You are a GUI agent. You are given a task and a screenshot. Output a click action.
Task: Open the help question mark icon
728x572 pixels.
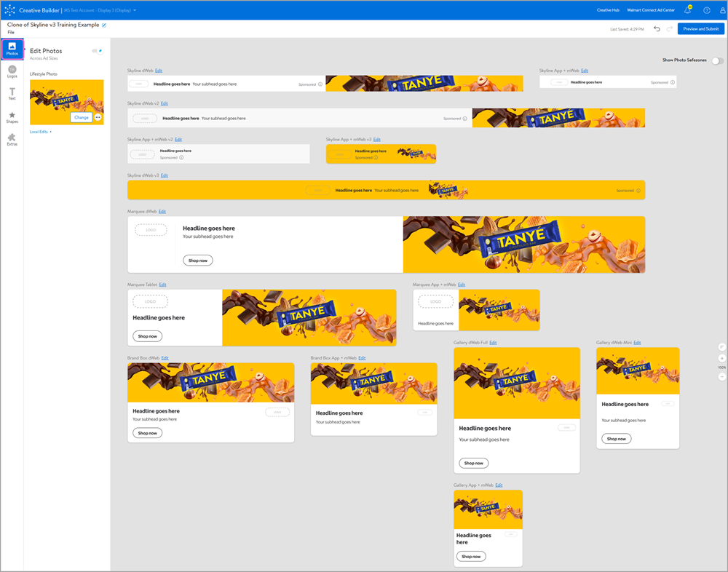pyautogui.click(x=707, y=10)
